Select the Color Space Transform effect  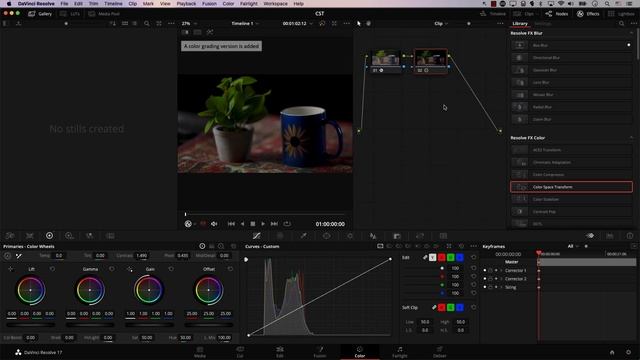(x=571, y=187)
